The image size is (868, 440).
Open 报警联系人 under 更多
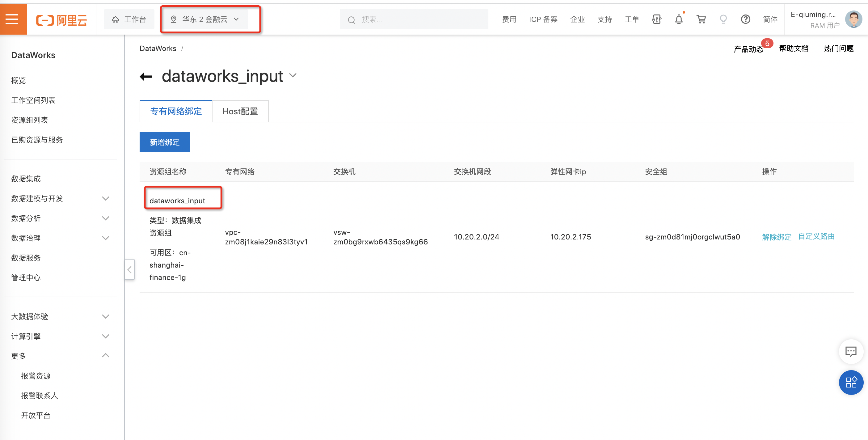coord(40,396)
